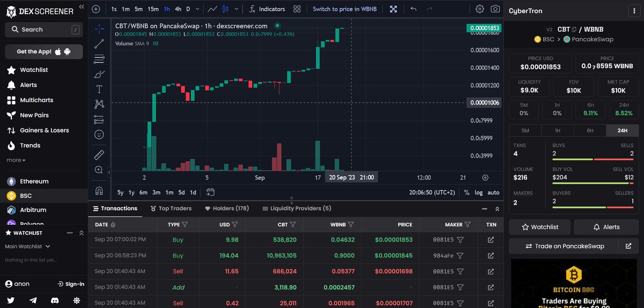Open the chart patterns tool
644x308 pixels.
99,104
